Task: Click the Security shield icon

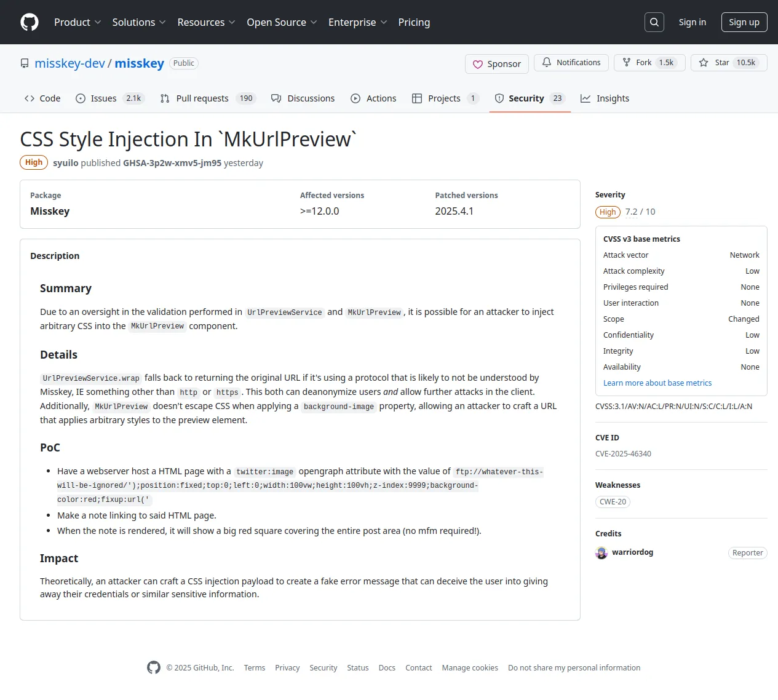Action: coord(499,98)
